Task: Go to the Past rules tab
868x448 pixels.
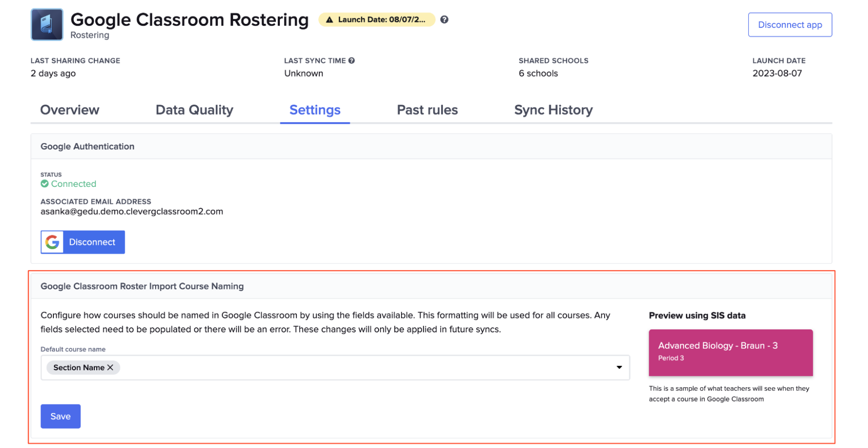Action: point(428,110)
